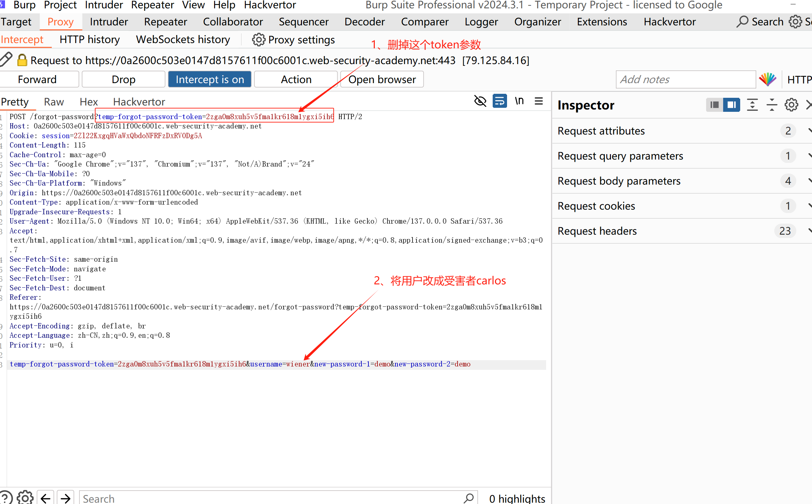Go back with the left arrow icon
This screenshot has width=812, height=504.
click(x=46, y=498)
